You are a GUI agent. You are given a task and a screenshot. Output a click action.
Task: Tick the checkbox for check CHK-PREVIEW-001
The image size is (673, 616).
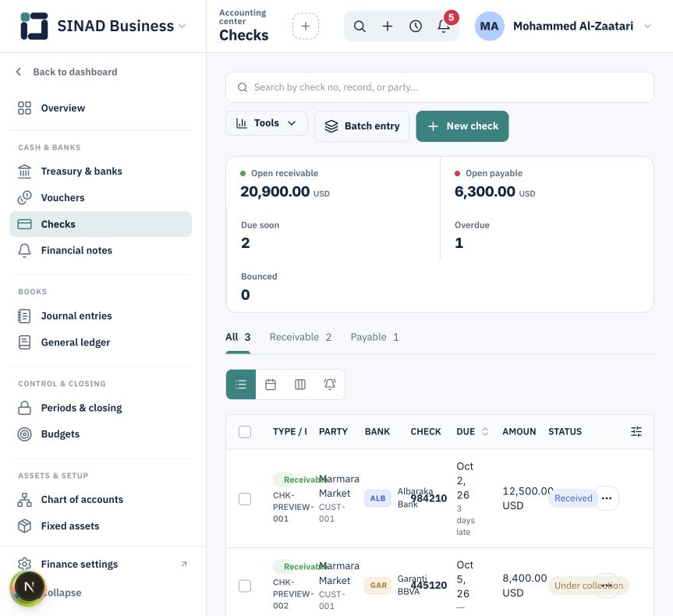[245, 499]
